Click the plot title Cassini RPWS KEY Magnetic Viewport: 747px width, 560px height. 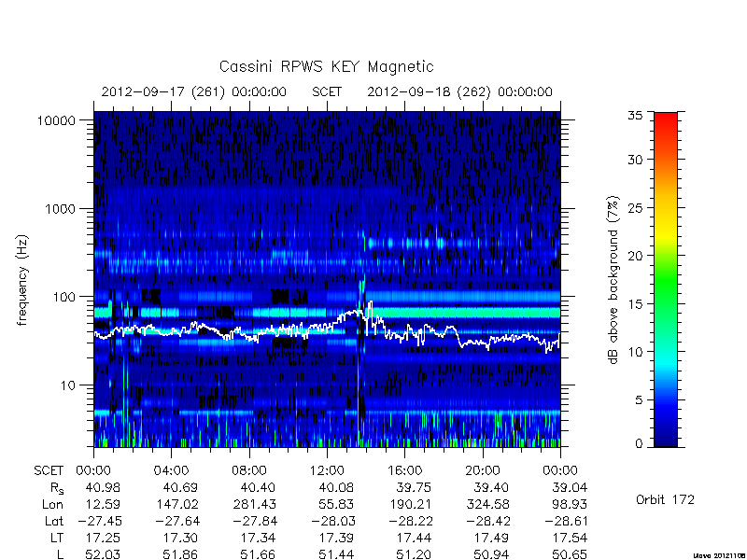pos(326,67)
